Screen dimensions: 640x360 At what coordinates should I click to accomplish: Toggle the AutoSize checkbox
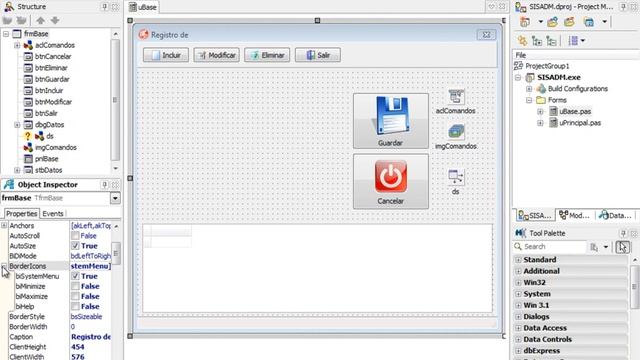click(x=75, y=246)
